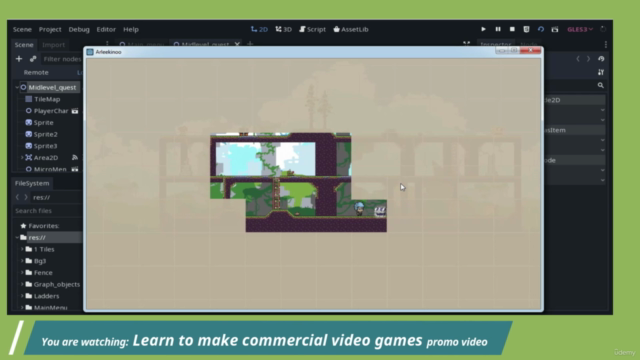Click the remote debug HTML5 run icon

[527, 29]
